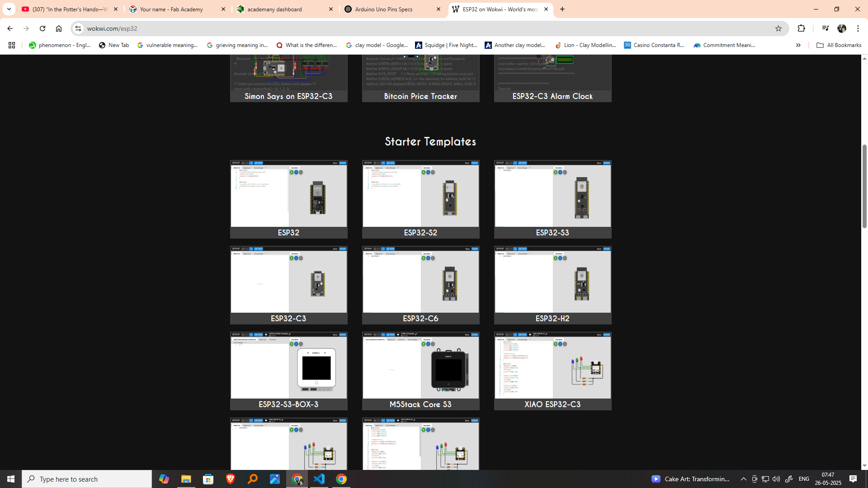Open the ESP32-H2 starter template
The image size is (868, 488).
point(552,285)
